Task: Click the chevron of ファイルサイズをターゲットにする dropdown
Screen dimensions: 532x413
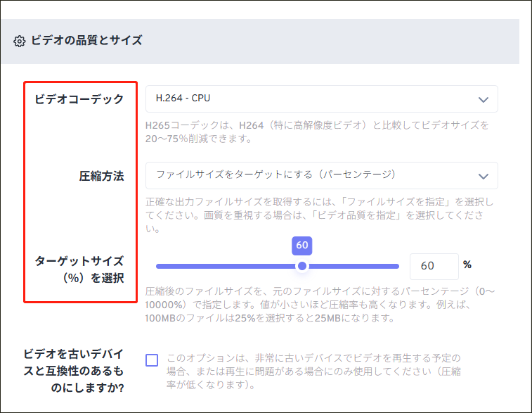Action: 483,176
